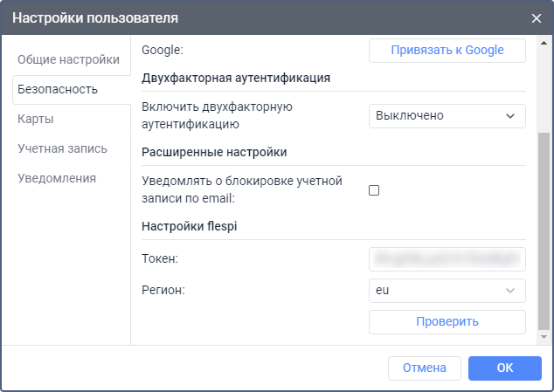The image size is (554, 392).
Task: Switch to the Общие настройки tab
Action: pyautogui.click(x=68, y=59)
